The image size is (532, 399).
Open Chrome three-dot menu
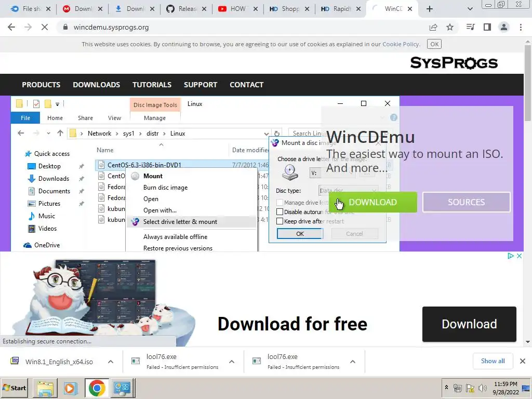[x=521, y=27]
